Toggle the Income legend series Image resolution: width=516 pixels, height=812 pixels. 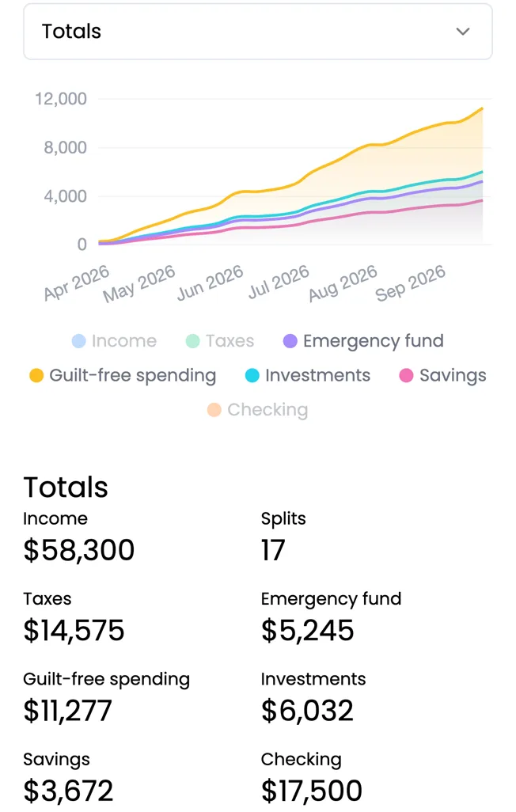114,341
